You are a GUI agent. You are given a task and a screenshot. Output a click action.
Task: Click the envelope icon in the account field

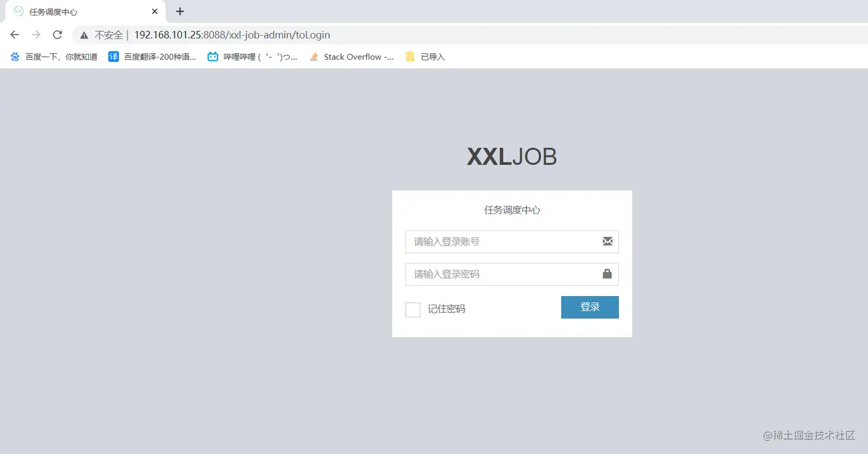[607, 242]
